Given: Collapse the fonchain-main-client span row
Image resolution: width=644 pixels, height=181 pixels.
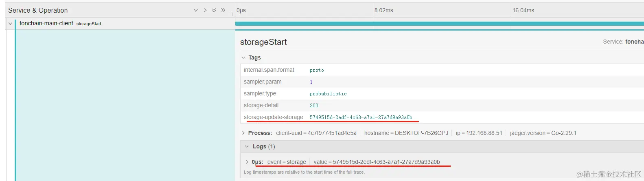Looking at the screenshot, I should pyautogui.click(x=10, y=24).
